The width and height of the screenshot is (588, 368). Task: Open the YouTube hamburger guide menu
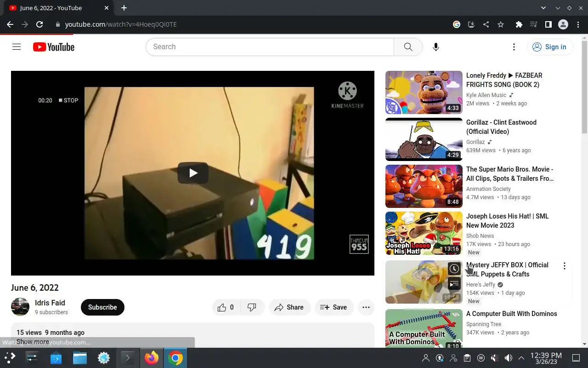coord(17,47)
